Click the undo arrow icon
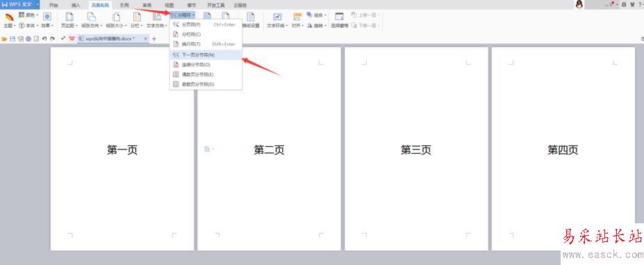 click(x=44, y=39)
